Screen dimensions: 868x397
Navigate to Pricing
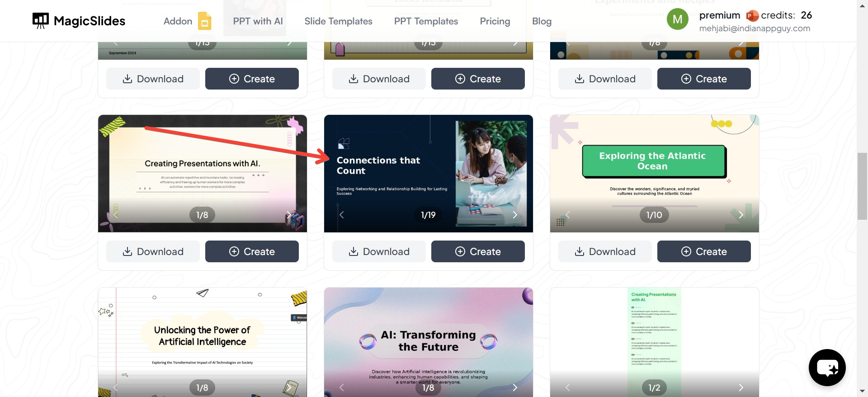495,21
